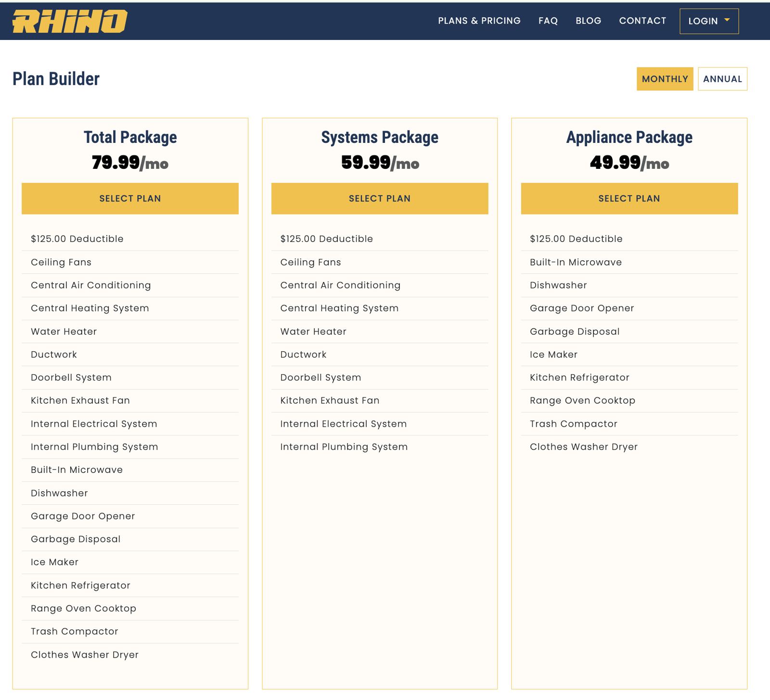770x700 pixels.
Task: Click Internal Plumbing System in Total Package
Action: 130,447
